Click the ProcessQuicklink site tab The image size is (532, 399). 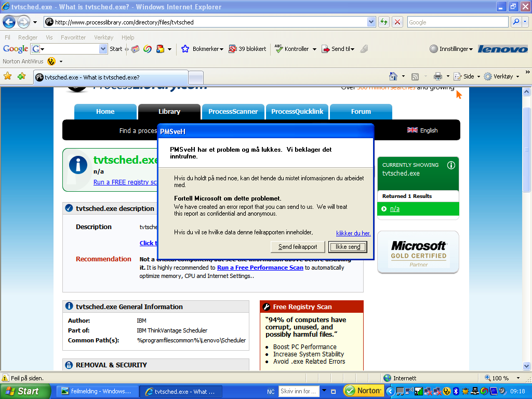point(297,112)
